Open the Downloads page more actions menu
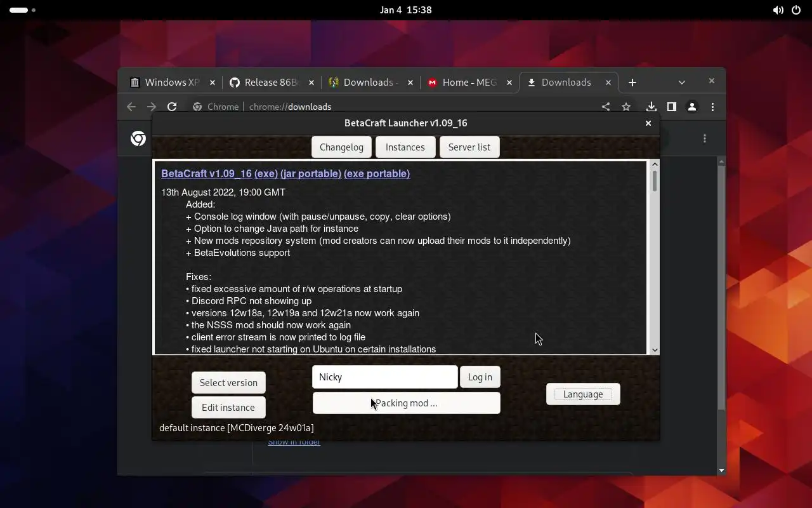Viewport: 812px width, 508px height. click(705, 138)
